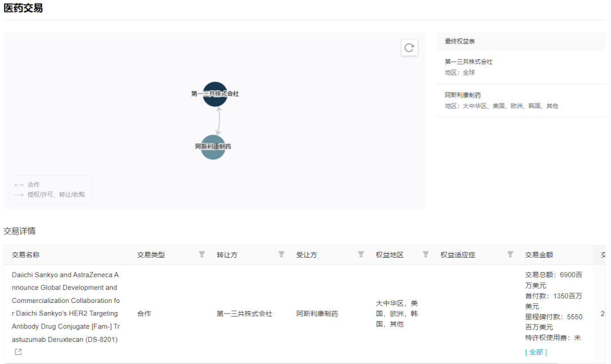Click the 首付款：1350百万美元 text
The image size is (611, 364).
click(554, 301)
